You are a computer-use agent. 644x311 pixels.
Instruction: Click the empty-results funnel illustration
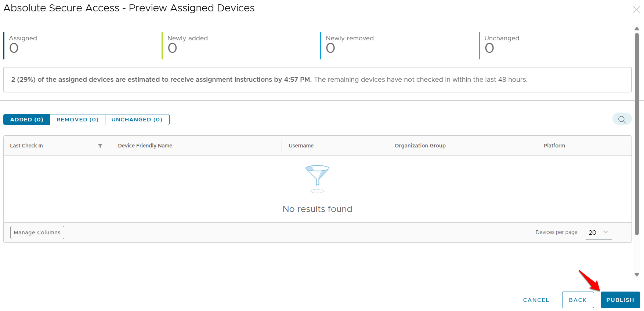coord(318,179)
